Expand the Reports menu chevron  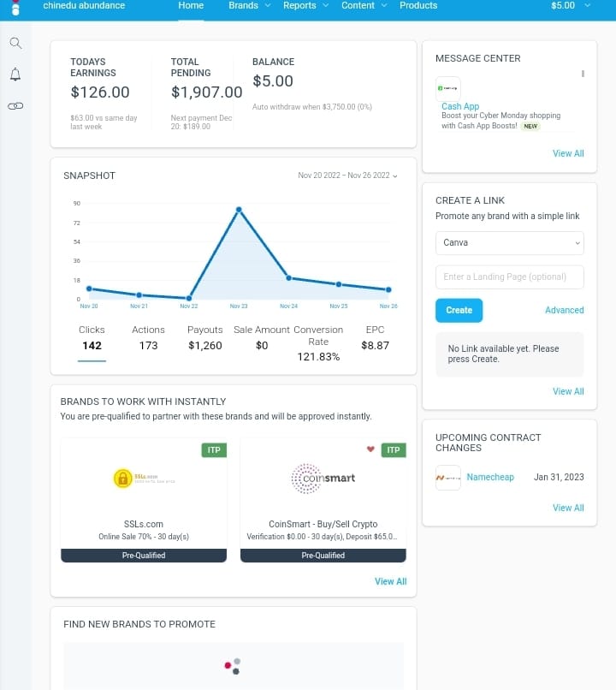326,6
